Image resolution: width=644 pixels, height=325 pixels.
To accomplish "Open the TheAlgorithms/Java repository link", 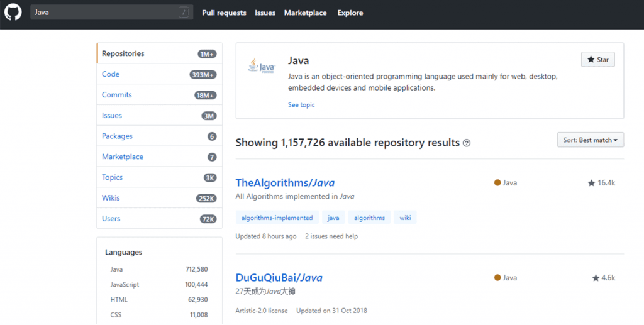I will 285,183.
